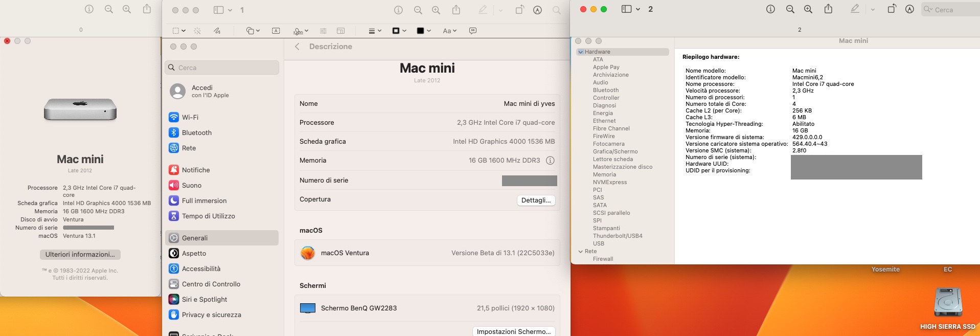
Task: Click the Ulteriori informazioni button
Action: [x=80, y=254]
